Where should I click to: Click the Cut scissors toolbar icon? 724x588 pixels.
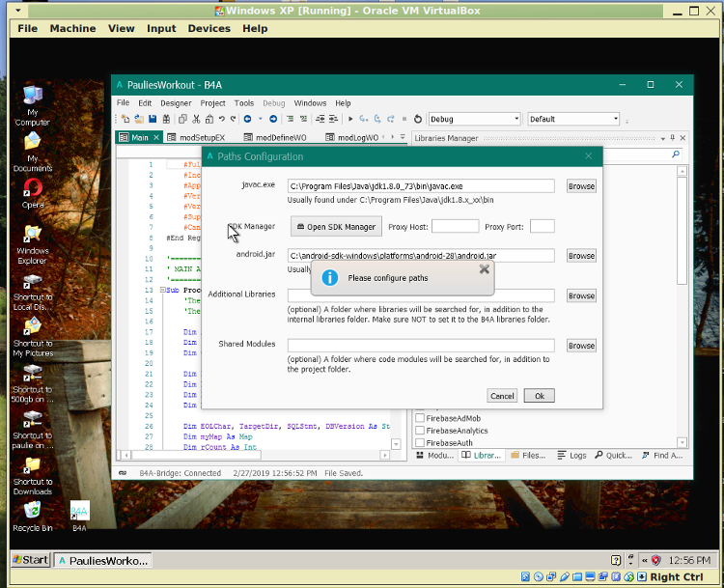pyautogui.click(x=196, y=120)
